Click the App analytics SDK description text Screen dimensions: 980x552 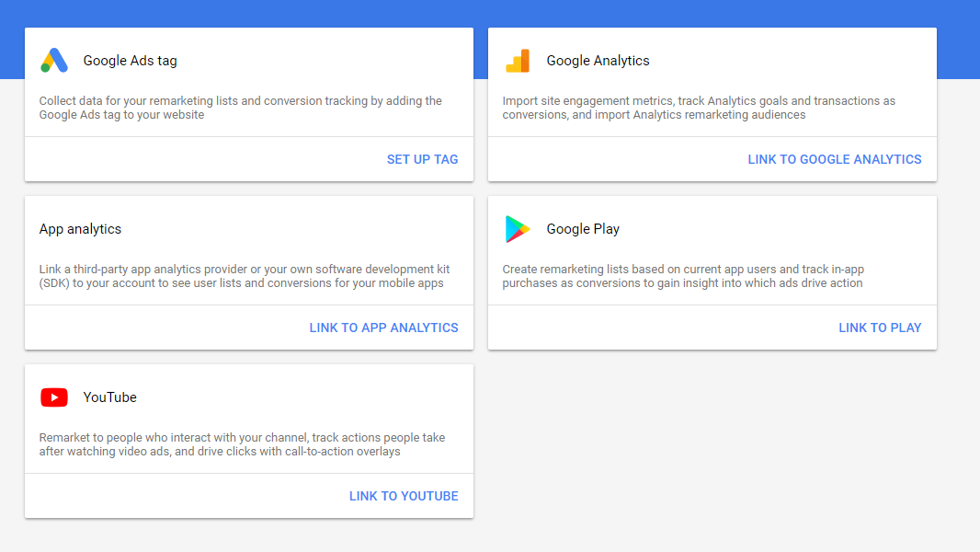tap(244, 276)
